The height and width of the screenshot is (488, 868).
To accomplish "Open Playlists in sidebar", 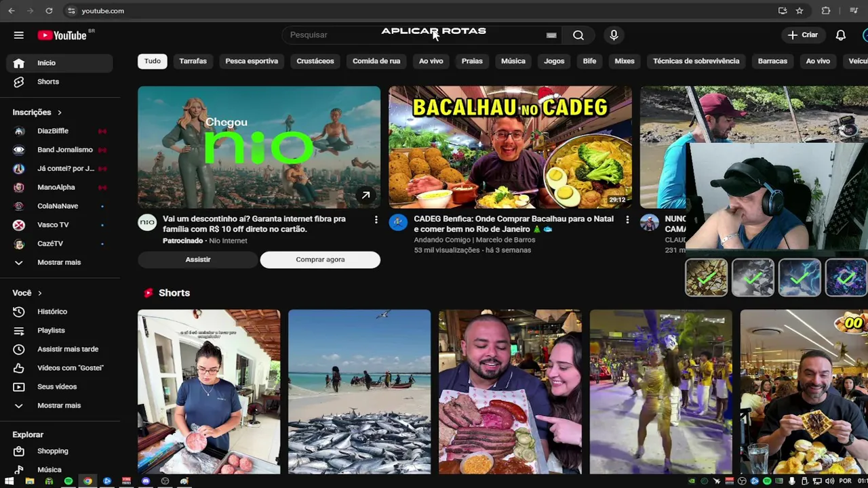I will [60, 331].
